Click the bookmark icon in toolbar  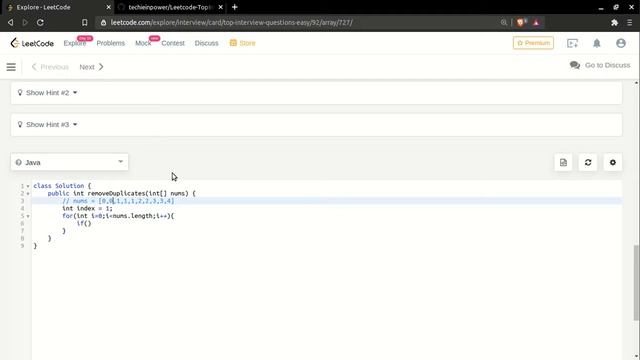click(x=84, y=22)
